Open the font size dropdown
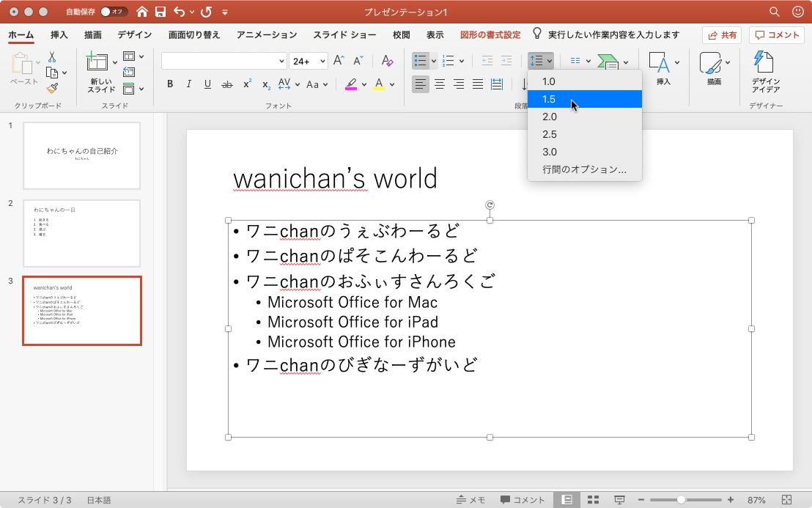Image resolution: width=812 pixels, height=508 pixels. coord(321,61)
